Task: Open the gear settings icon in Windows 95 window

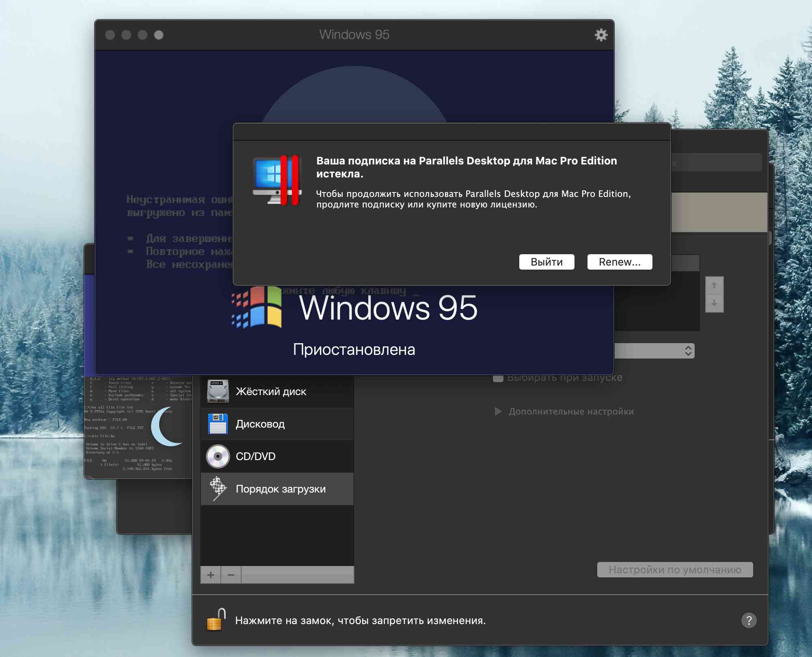Action: (x=601, y=35)
